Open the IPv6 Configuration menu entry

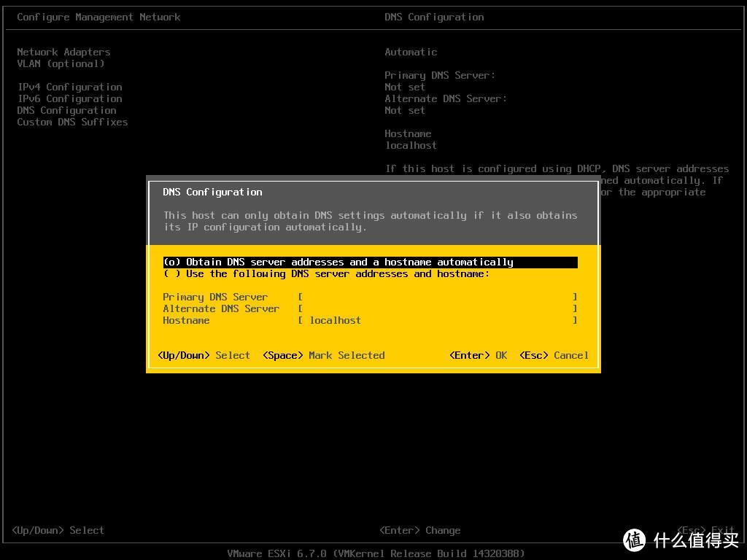pos(69,98)
